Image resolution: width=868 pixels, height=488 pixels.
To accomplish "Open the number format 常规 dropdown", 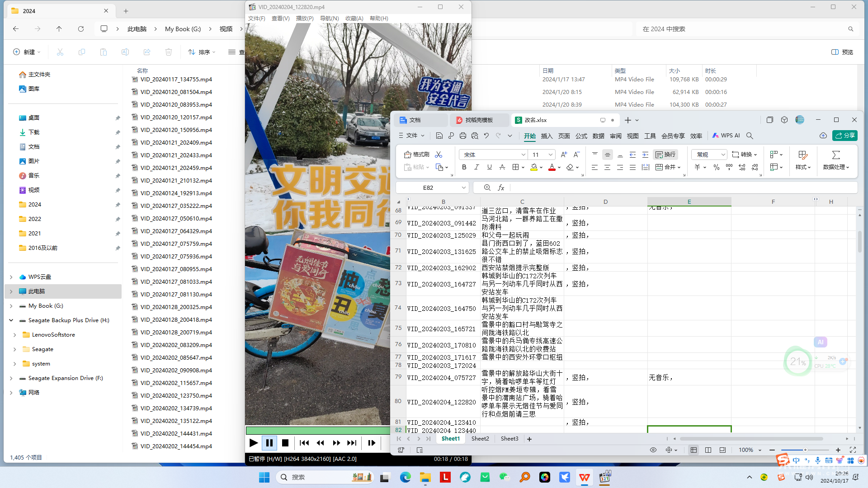I will (723, 155).
